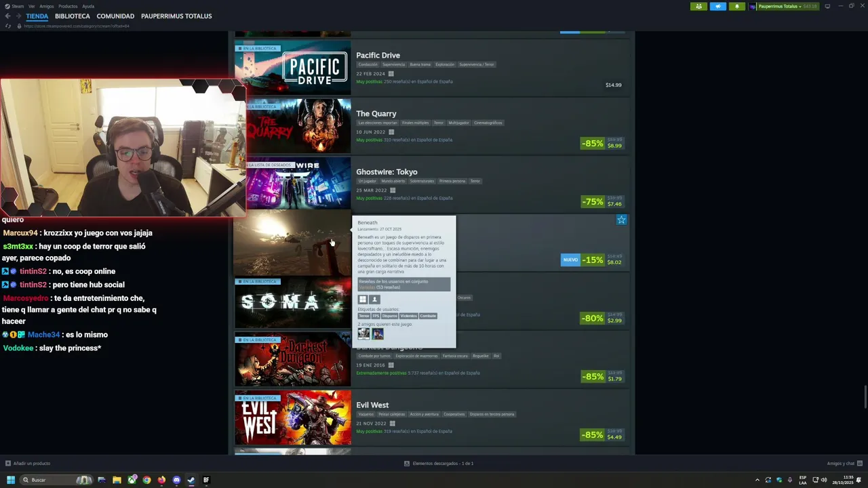Switch to the TIENDA tab
868x488 pixels.
(37, 16)
